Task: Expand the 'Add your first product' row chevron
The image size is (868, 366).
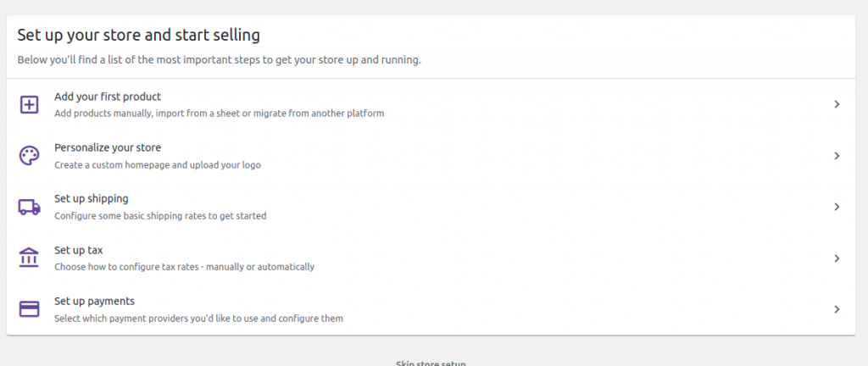Action: 837,105
